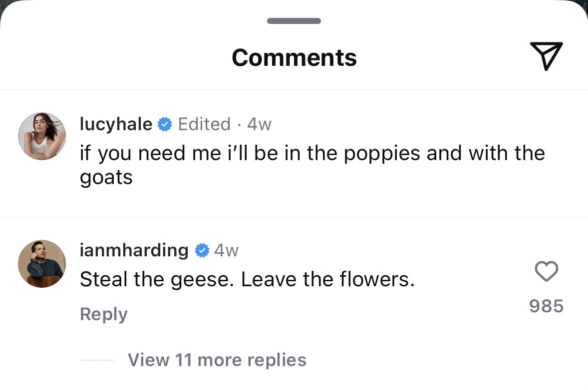Open the lucyhale username link

coord(116,124)
